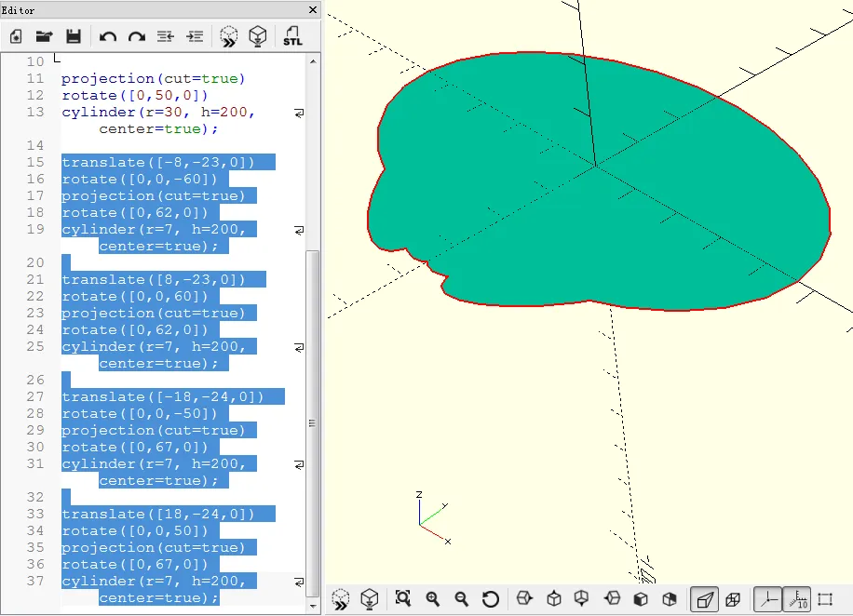The height and width of the screenshot is (616, 853).
Task: Open a file using folder icon
Action: click(x=44, y=36)
